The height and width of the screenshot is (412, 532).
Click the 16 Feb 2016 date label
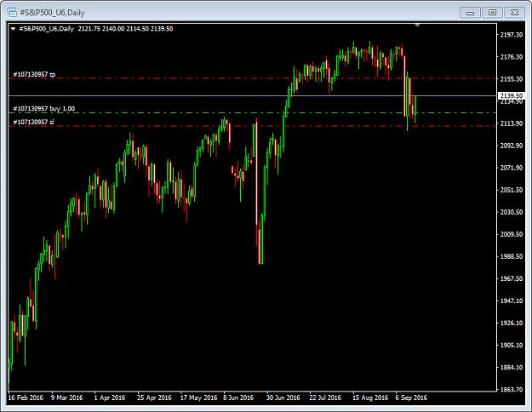pos(26,398)
